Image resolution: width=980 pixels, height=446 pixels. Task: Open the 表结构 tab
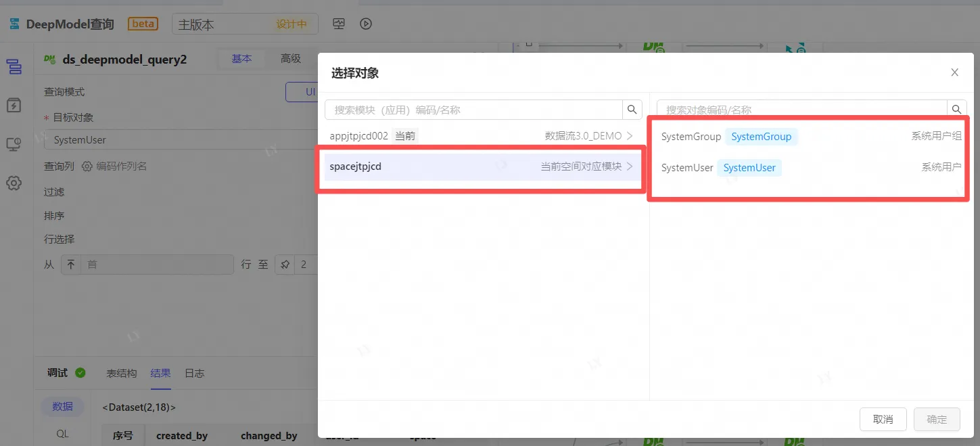tap(122, 373)
